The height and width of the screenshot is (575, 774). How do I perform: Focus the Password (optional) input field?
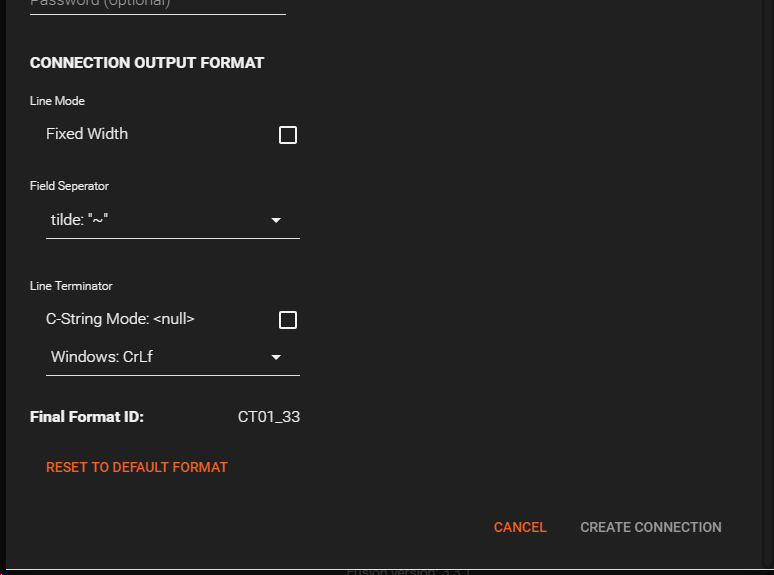pyautogui.click(x=158, y=6)
